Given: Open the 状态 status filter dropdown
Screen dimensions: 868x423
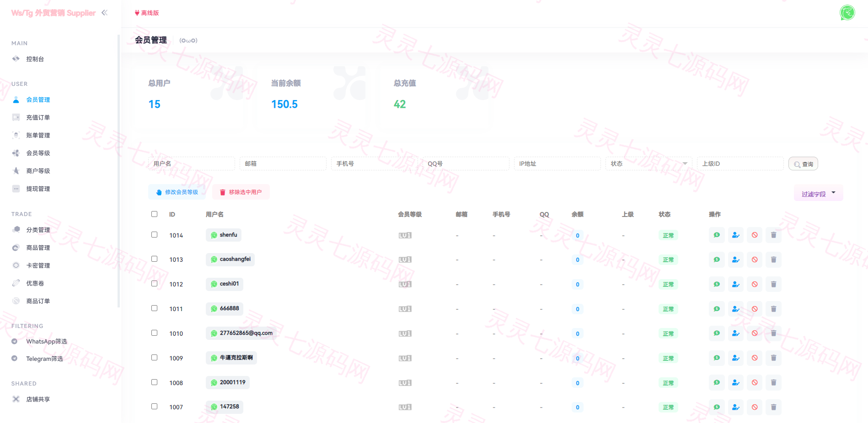Looking at the screenshot, I should pos(648,164).
